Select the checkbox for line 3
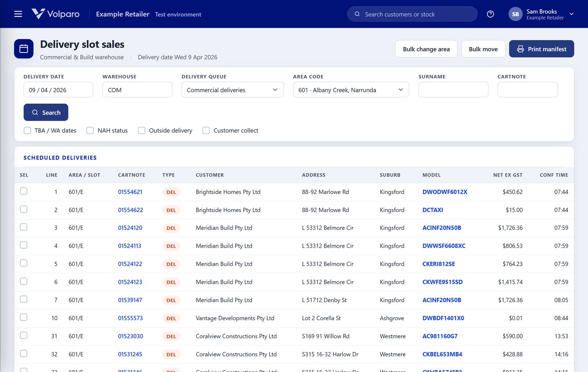588x372 pixels. tap(24, 227)
